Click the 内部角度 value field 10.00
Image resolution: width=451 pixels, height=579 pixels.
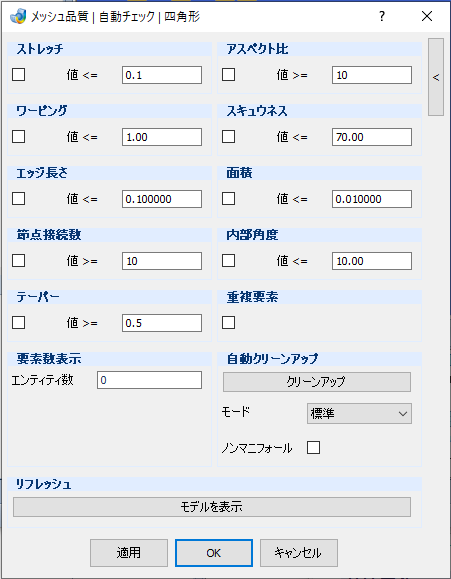pos(372,261)
